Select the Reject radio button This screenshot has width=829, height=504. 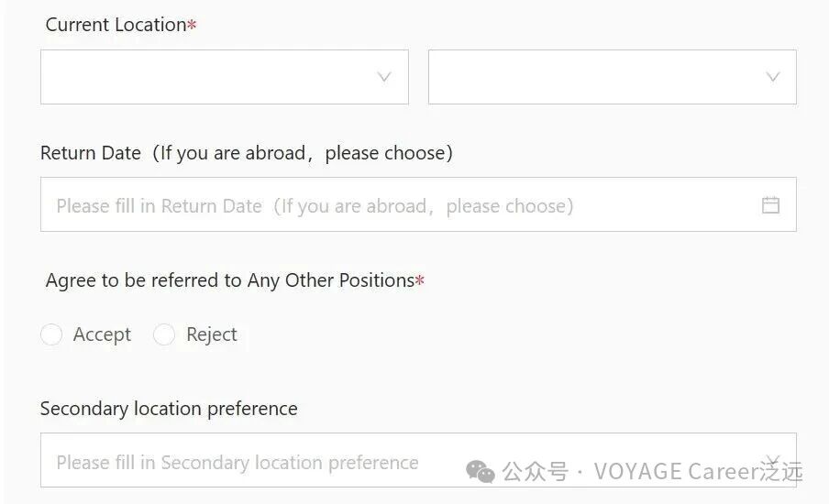coord(164,335)
